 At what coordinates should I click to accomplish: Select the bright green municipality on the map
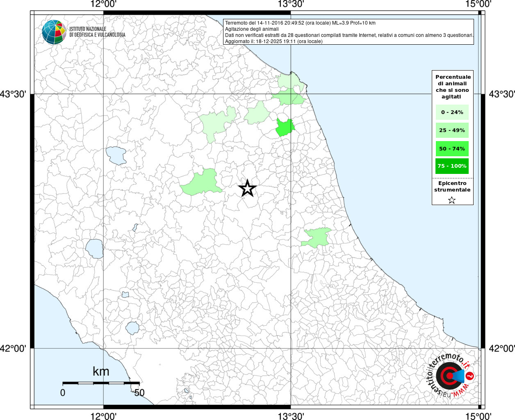pos(284,128)
